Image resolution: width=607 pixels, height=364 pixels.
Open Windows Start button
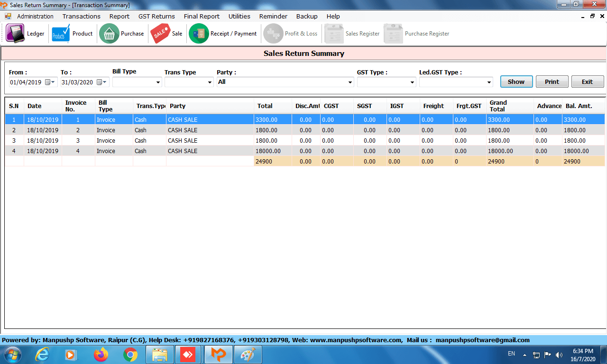click(x=13, y=355)
